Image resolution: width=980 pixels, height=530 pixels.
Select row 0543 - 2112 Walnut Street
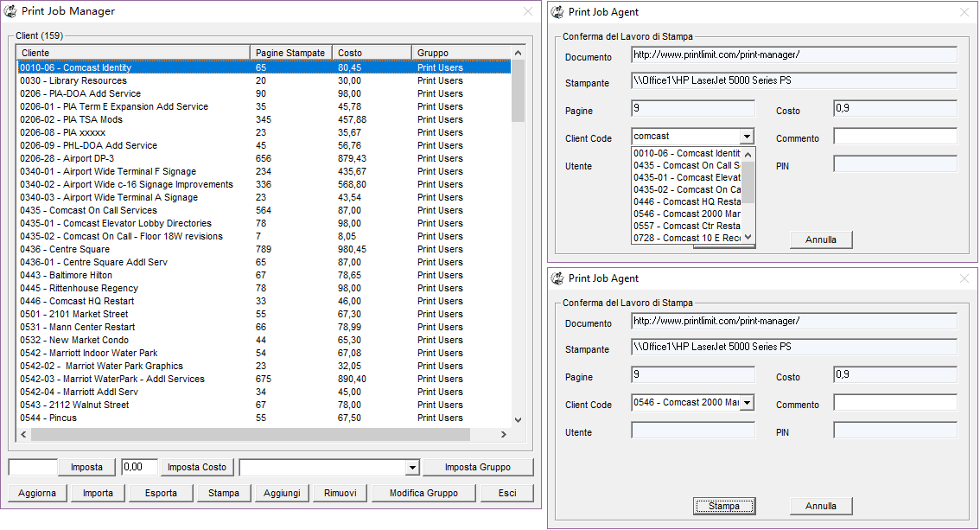(x=264, y=405)
